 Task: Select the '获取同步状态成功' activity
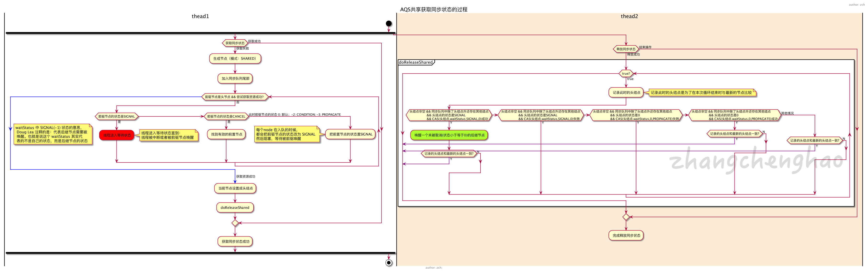click(235, 241)
